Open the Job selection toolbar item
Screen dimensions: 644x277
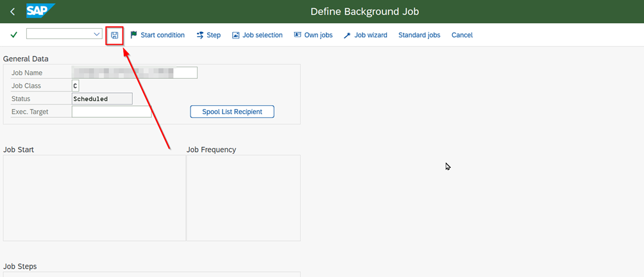[257, 35]
